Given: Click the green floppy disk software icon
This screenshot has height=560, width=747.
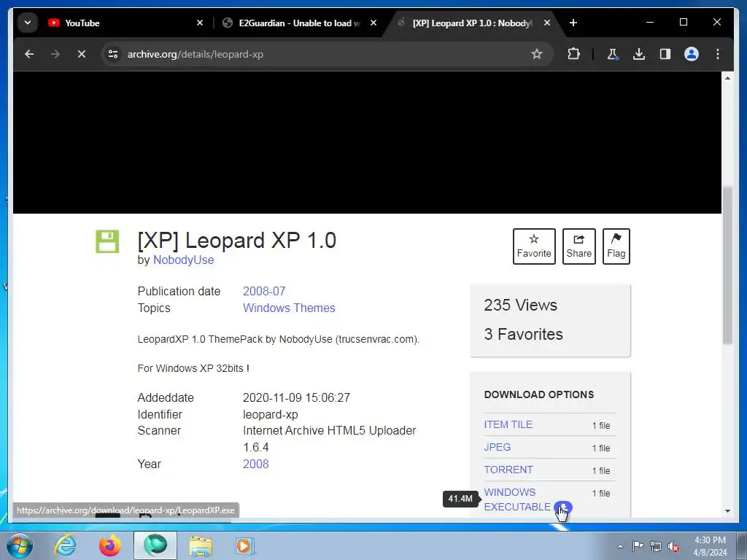Looking at the screenshot, I should [x=107, y=241].
